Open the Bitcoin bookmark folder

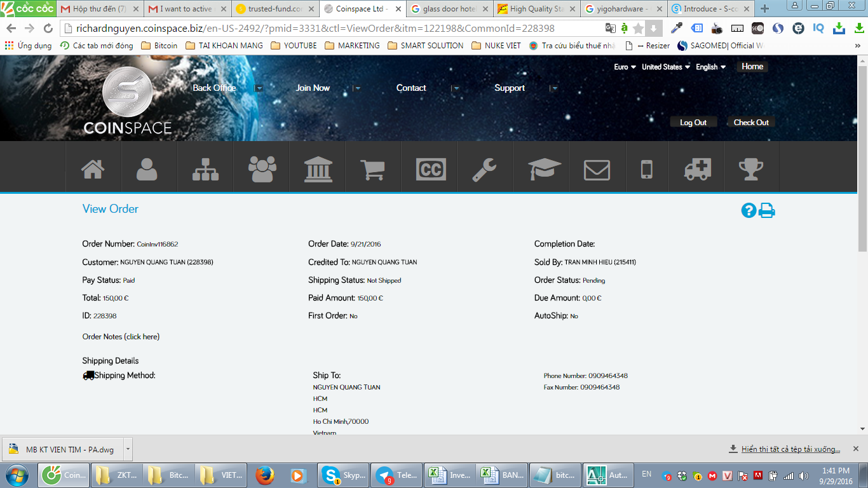point(159,46)
